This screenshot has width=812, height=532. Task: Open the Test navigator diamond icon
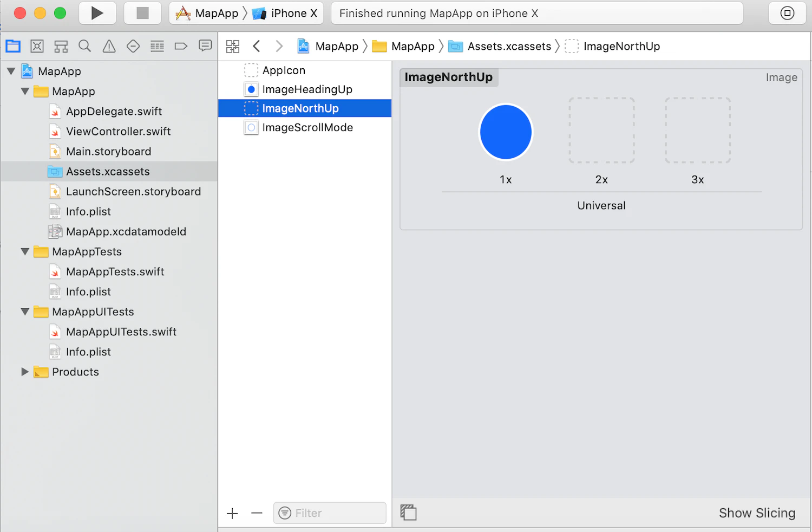coord(133,46)
